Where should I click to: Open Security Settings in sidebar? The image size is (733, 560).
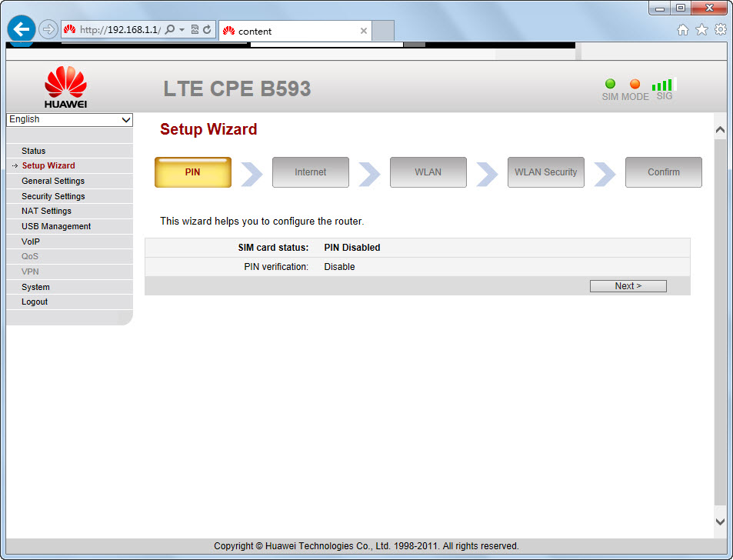(53, 196)
